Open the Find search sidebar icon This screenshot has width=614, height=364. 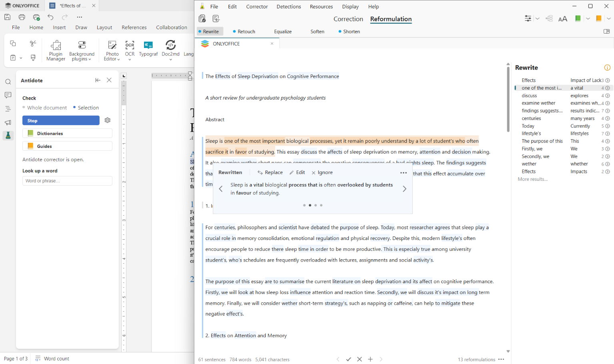pos(8,82)
